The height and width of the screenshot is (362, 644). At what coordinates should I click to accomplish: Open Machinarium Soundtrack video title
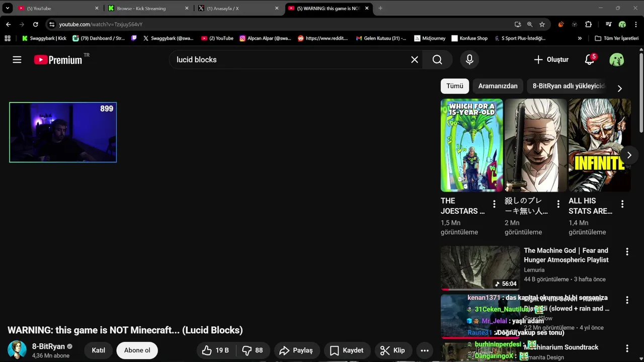(561, 347)
